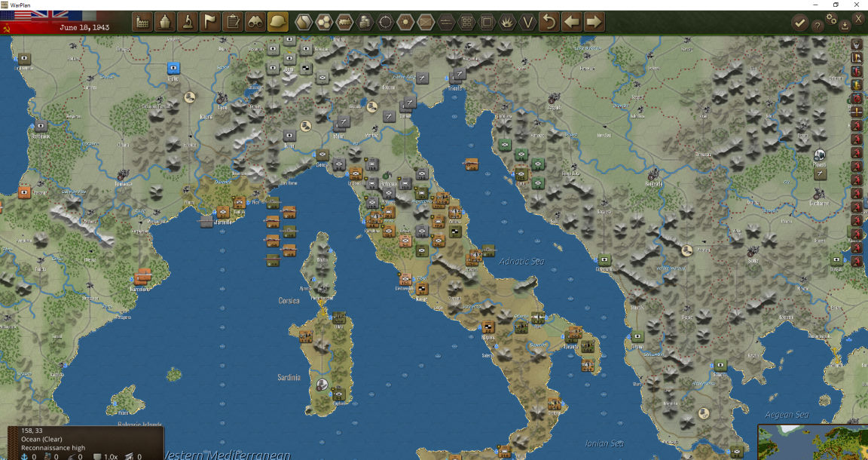
Task: Open the clipboard reports screen
Action: pyautogui.click(x=233, y=22)
